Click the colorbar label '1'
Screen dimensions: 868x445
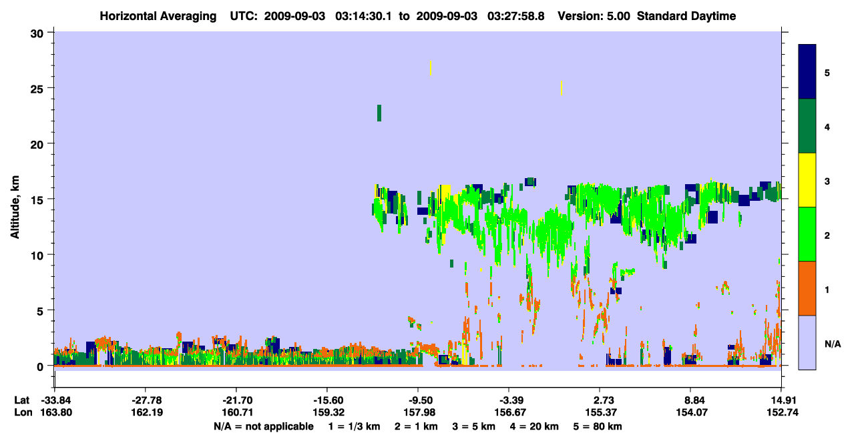[x=827, y=289]
